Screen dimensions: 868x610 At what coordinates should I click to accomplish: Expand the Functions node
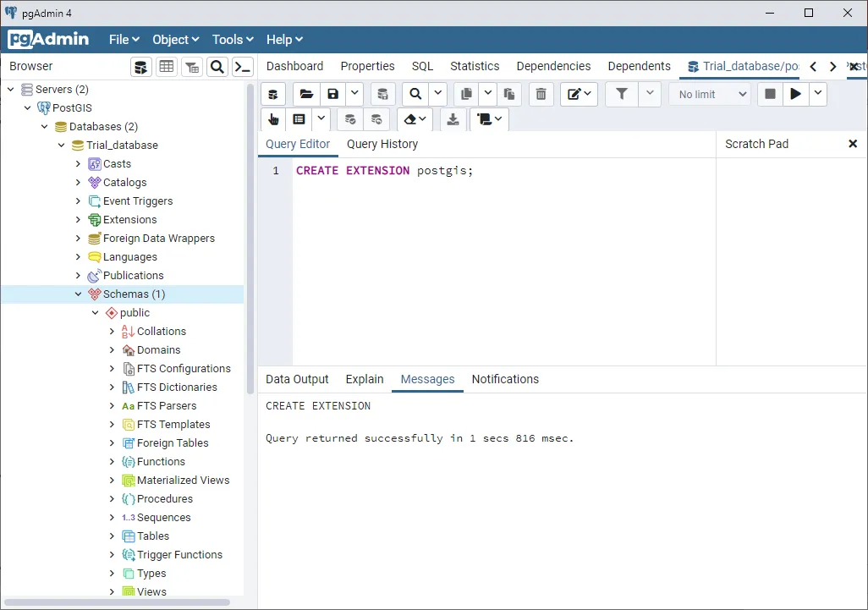click(x=112, y=462)
